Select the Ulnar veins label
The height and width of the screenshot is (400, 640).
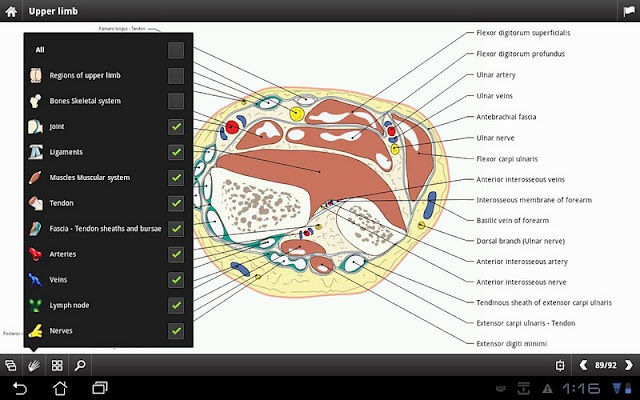point(494,96)
